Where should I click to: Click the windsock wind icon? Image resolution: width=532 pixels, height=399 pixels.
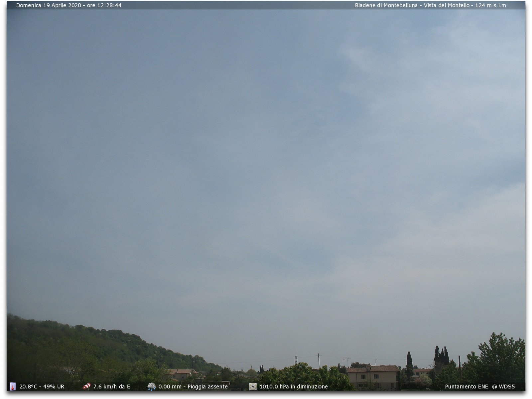[x=86, y=386]
